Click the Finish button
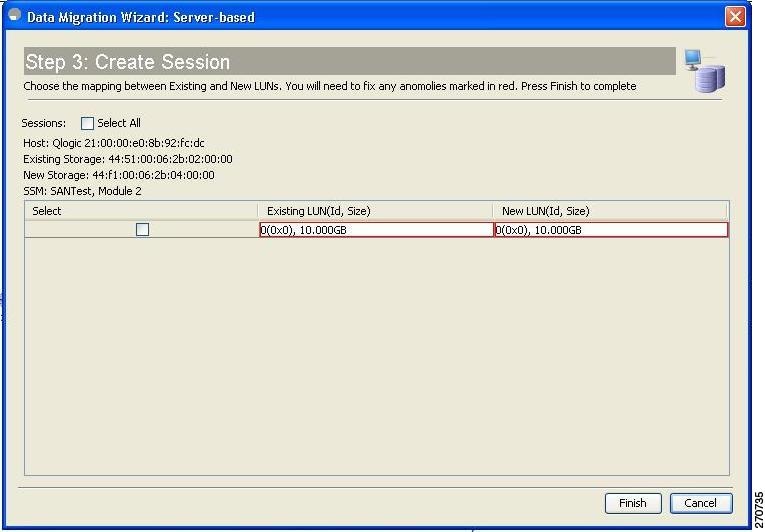Image resolution: width=765 pixels, height=532 pixels. [x=633, y=503]
